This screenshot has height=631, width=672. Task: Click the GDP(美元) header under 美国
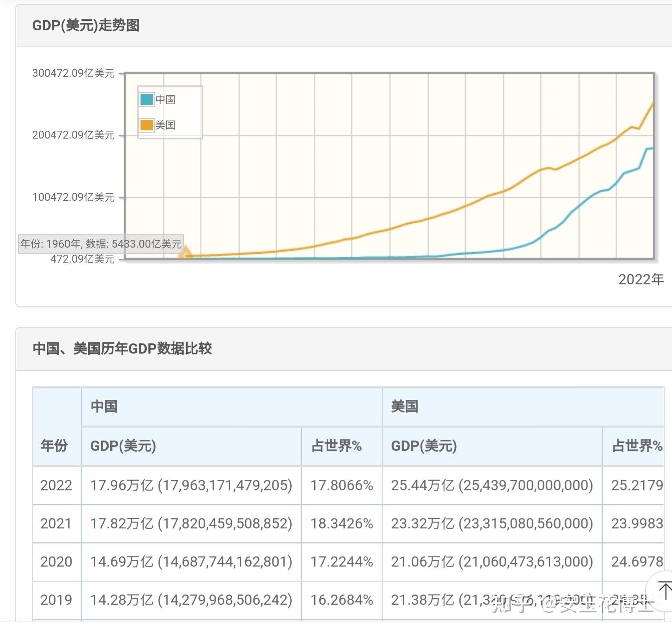pyautogui.click(x=424, y=446)
